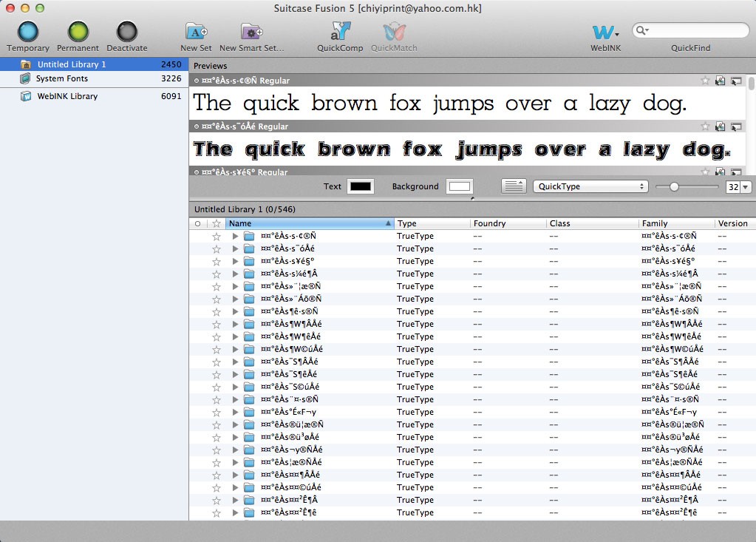Open the Text color swatch
The image size is (756, 542).
click(361, 186)
